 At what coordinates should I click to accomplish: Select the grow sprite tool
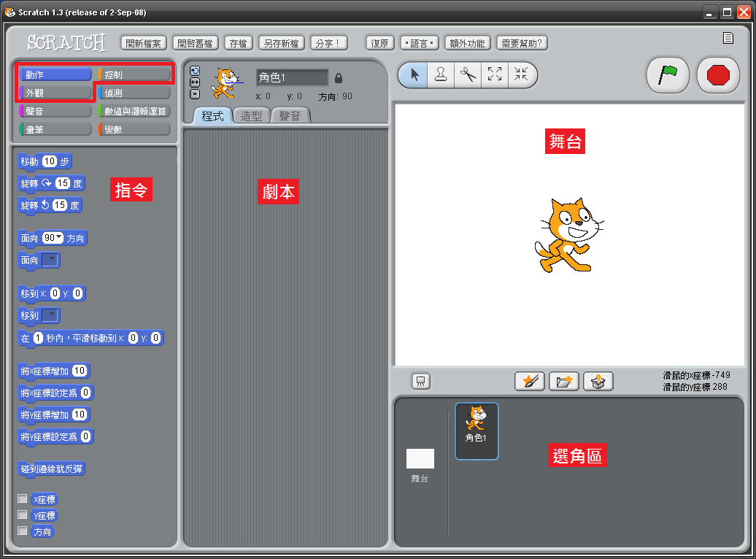coord(495,74)
